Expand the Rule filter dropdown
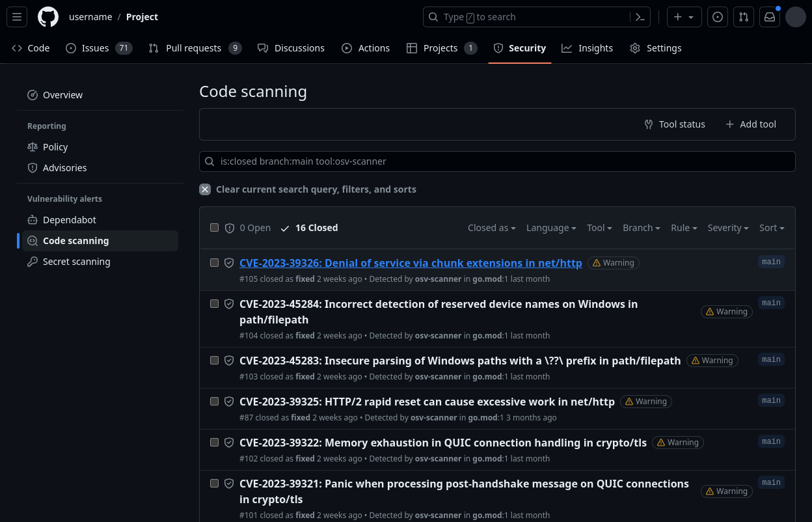Image resolution: width=812 pixels, height=522 pixels. pos(684,228)
